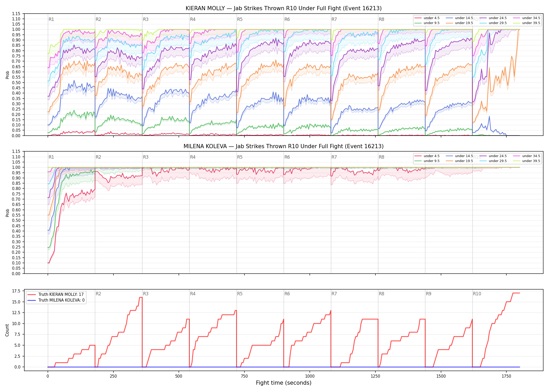Viewport: 549px width, 392px height.
Task: Click the R10 round marker in the Count chart
Action: click(477, 294)
